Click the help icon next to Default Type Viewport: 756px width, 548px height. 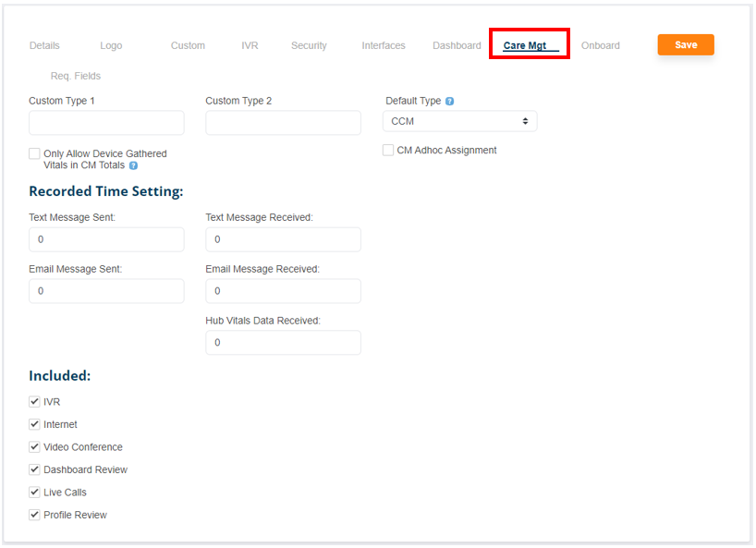(450, 101)
